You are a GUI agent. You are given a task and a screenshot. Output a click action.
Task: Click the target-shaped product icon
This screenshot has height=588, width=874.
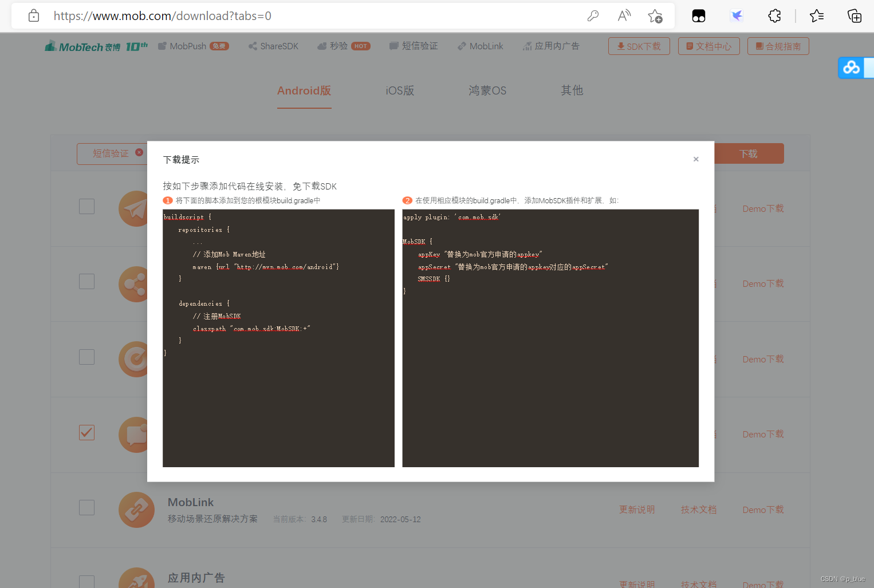tap(133, 359)
